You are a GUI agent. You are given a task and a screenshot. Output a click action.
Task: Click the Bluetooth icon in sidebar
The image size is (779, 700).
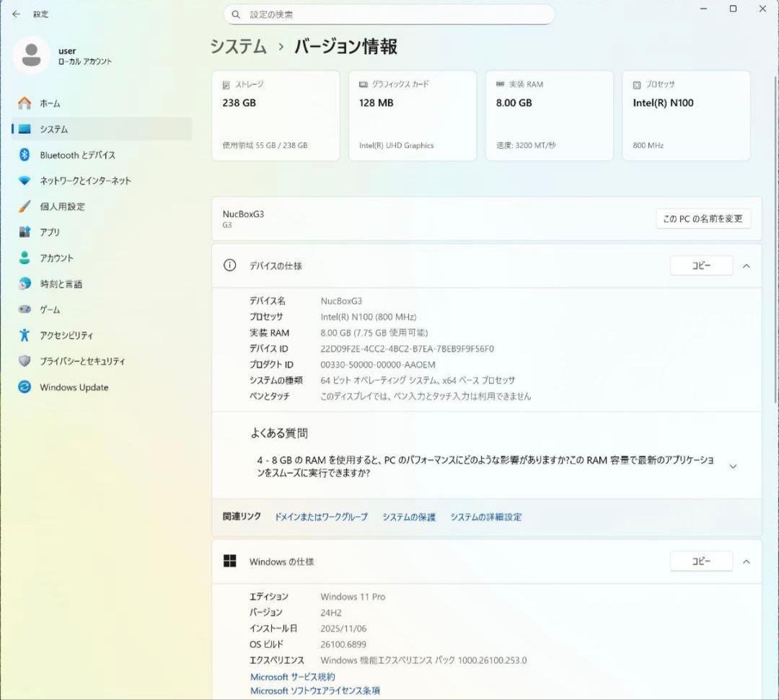coord(25,155)
